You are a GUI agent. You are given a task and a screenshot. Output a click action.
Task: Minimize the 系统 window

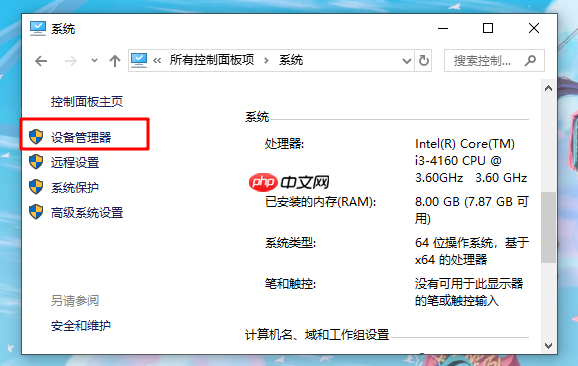(x=443, y=28)
